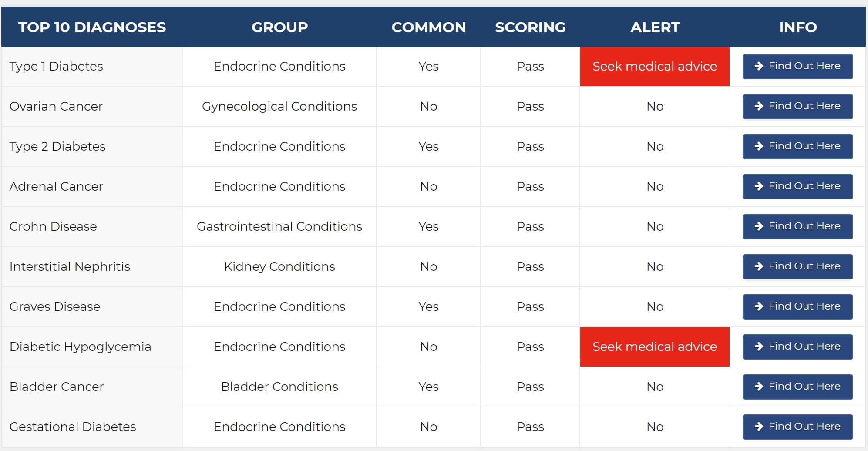This screenshot has height=451, width=868.
Task: Select the Crohn Disease diagnosis name
Action: (53, 226)
